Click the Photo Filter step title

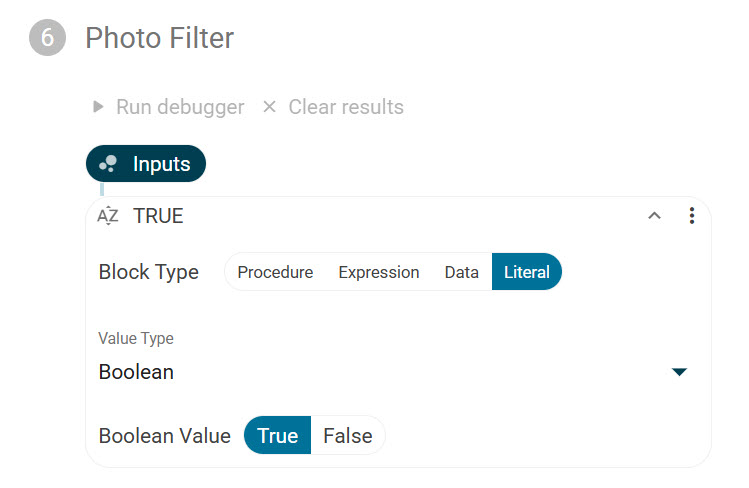159,38
